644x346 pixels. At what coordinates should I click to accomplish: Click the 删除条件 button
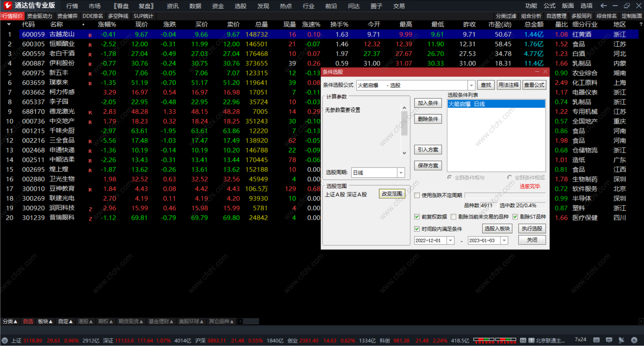428,119
